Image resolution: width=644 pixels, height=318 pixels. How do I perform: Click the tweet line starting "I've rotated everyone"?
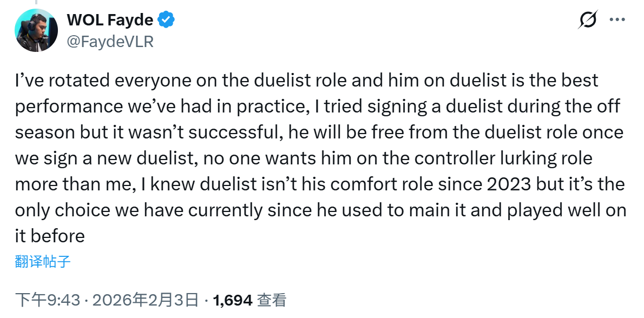tap(307, 81)
